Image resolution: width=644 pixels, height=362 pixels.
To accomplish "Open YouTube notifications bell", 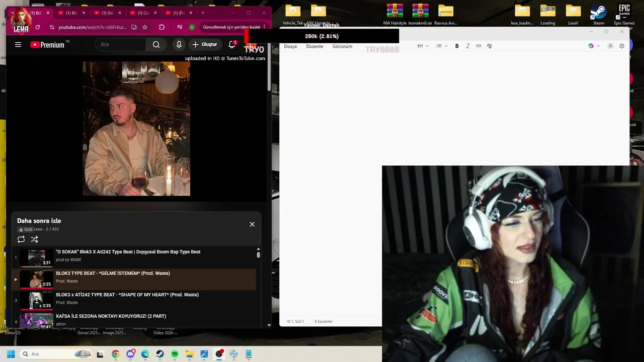I will tap(232, 45).
